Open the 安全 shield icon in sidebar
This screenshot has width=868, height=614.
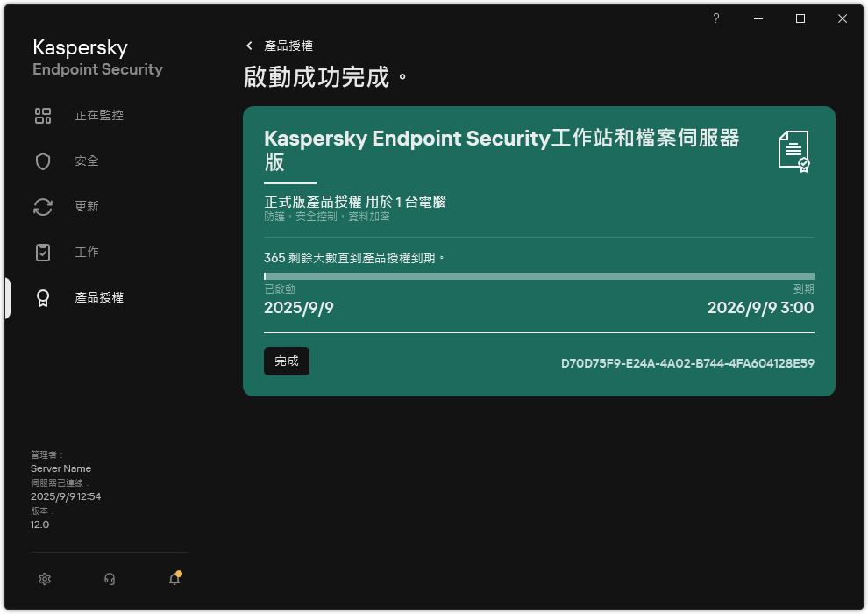click(43, 161)
